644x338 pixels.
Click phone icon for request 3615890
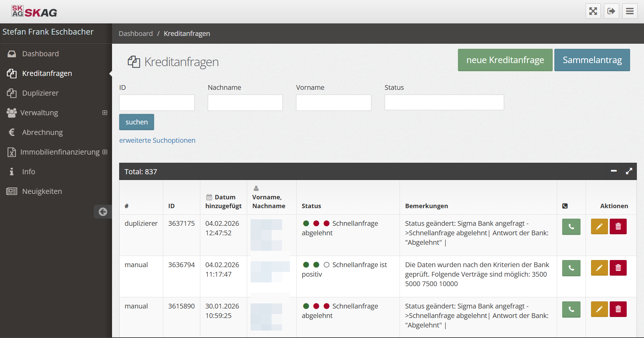point(571,310)
